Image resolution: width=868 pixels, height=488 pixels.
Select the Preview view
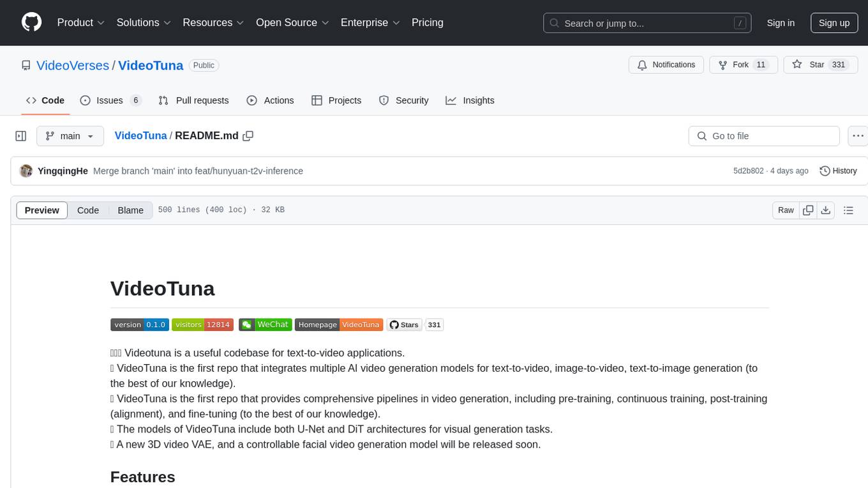[x=42, y=210]
